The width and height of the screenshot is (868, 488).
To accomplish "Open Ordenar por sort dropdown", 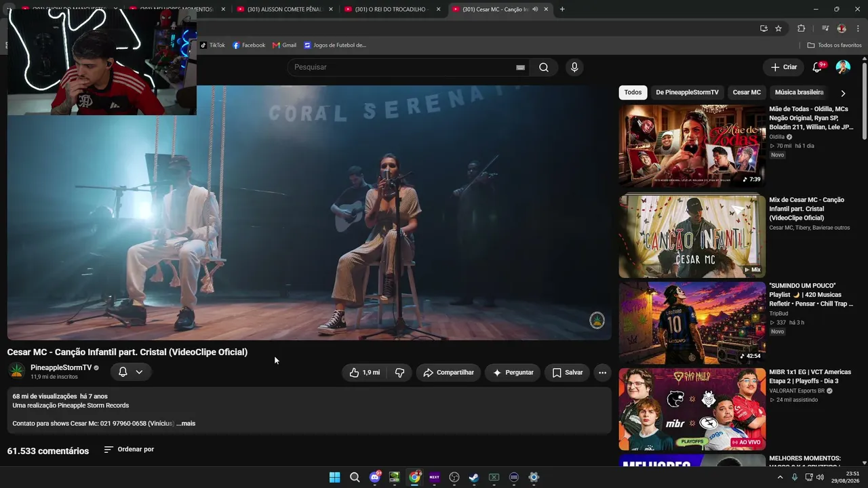I will (x=129, y=449).
